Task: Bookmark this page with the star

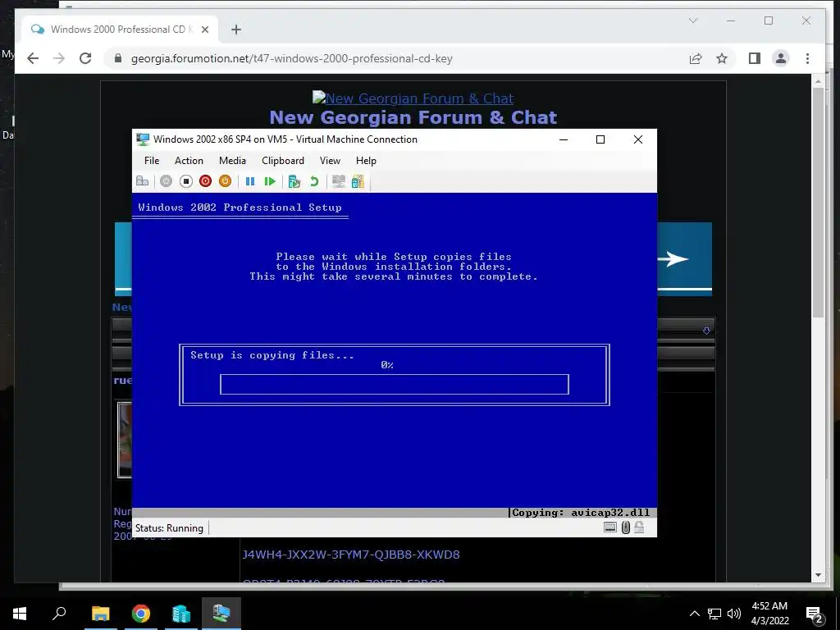Action: [722, 58]
